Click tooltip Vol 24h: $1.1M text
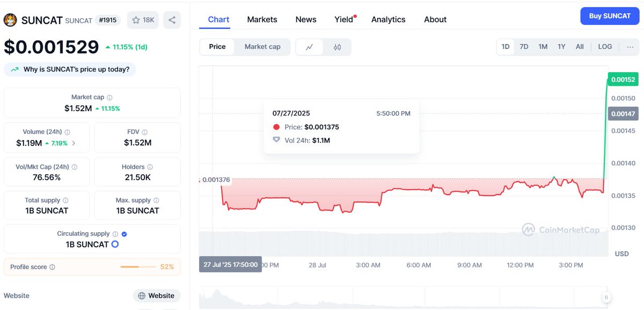 (307, 140)
